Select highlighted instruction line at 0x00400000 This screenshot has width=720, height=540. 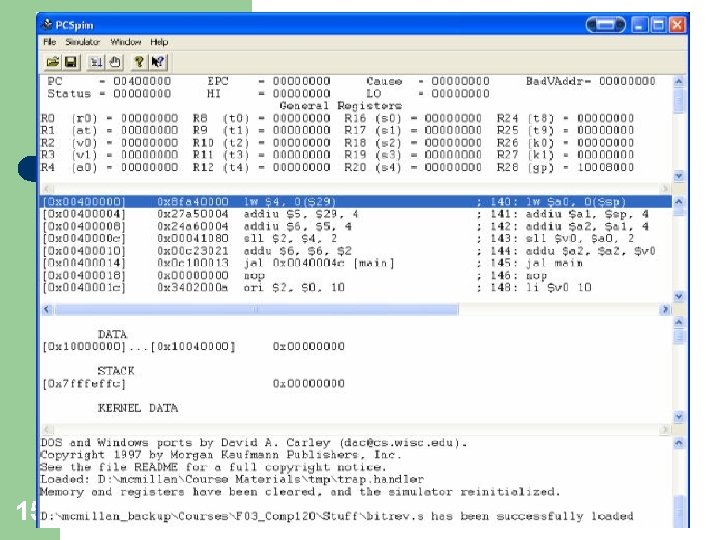[356, 202]
